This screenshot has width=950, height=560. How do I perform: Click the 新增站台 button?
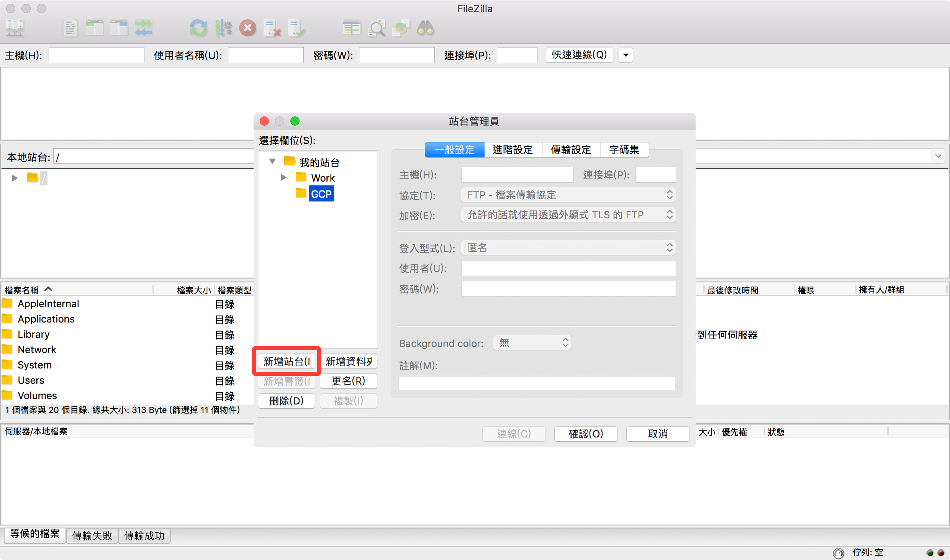point(287,361)
